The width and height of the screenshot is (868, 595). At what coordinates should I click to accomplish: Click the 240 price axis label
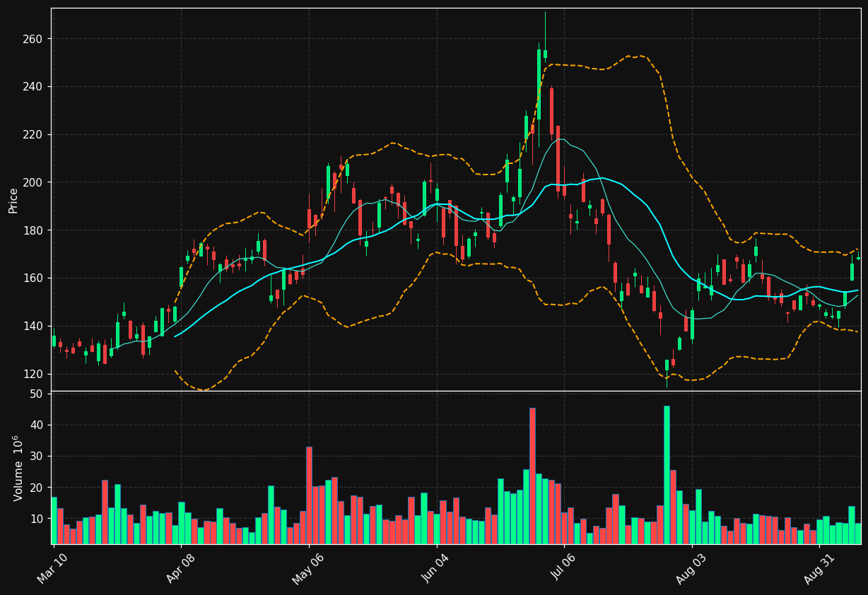pyautogui.click(x=33, y=87)
